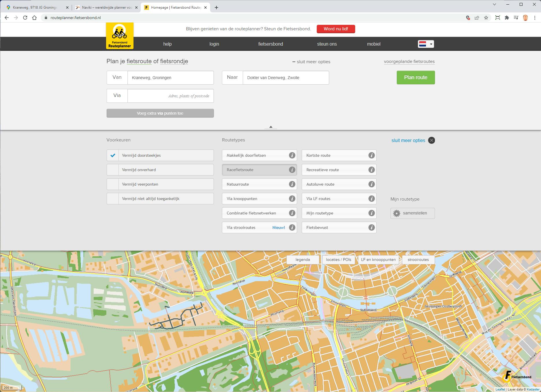541x392 pixels.
Task: Collapse options via sluit meer opties minus
Action: point(294,61)
